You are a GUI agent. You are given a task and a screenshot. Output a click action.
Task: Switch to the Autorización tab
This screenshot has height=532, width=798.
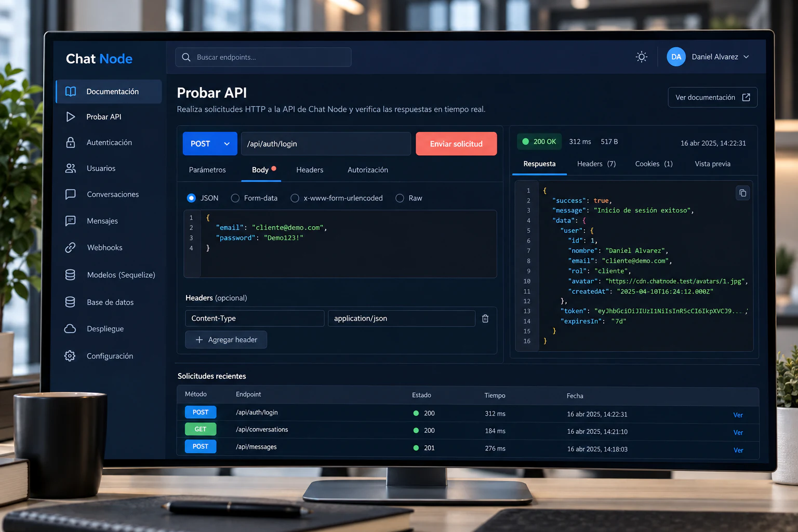(368, 170)
